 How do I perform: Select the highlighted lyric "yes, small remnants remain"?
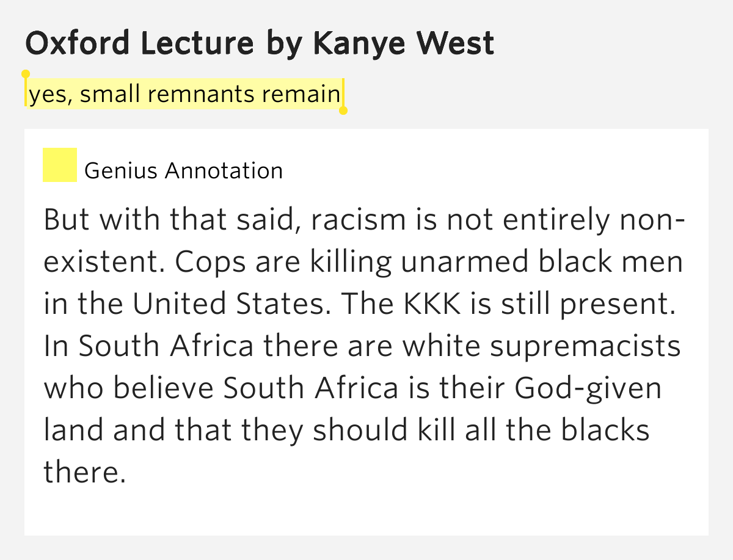point(184,94)
